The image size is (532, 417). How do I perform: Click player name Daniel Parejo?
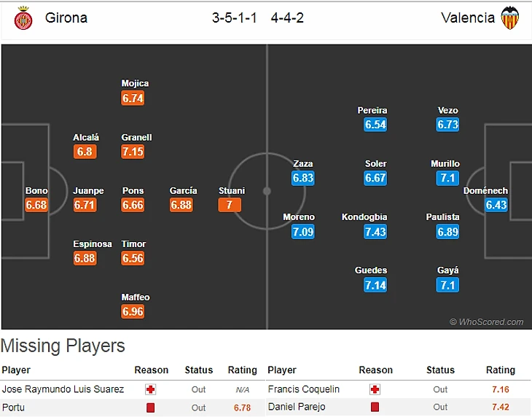coord(297,408)
